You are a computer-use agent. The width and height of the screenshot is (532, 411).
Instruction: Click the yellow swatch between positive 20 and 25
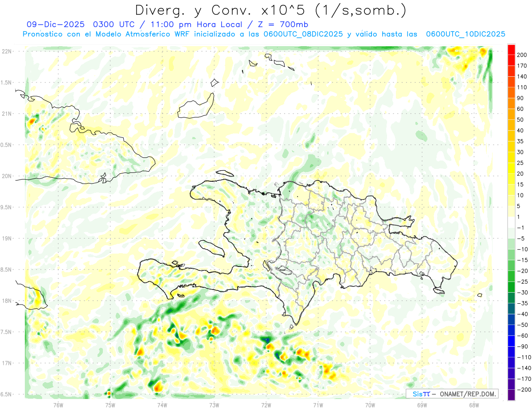tap(511, 168)
